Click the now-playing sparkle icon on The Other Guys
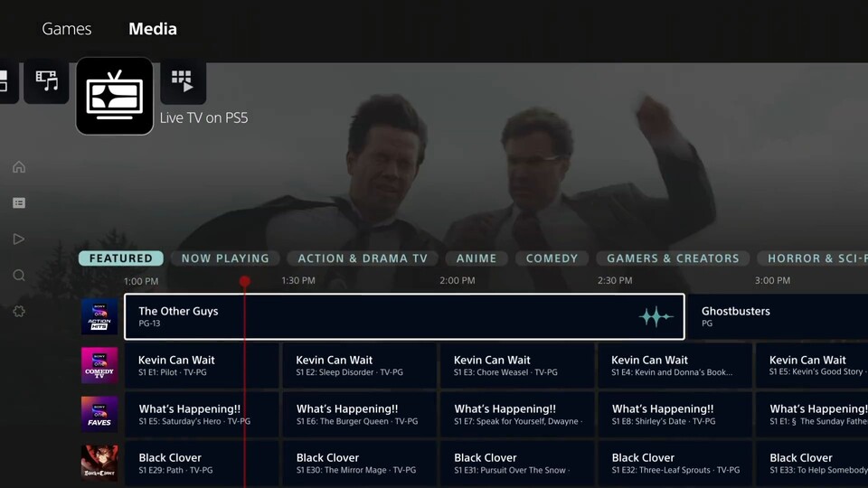 [656, 316]
